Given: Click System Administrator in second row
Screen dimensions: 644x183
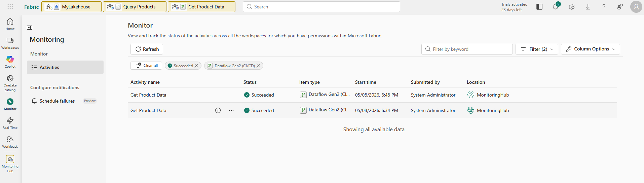Looking at the screenshot, I should (433, 110).
